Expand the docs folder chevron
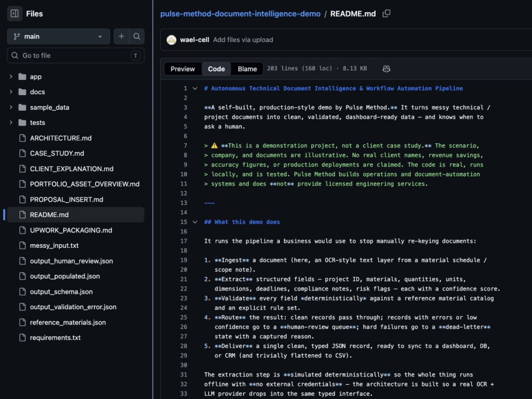The height and width of the screenshot is (399, 532). (x=11, y=92)
